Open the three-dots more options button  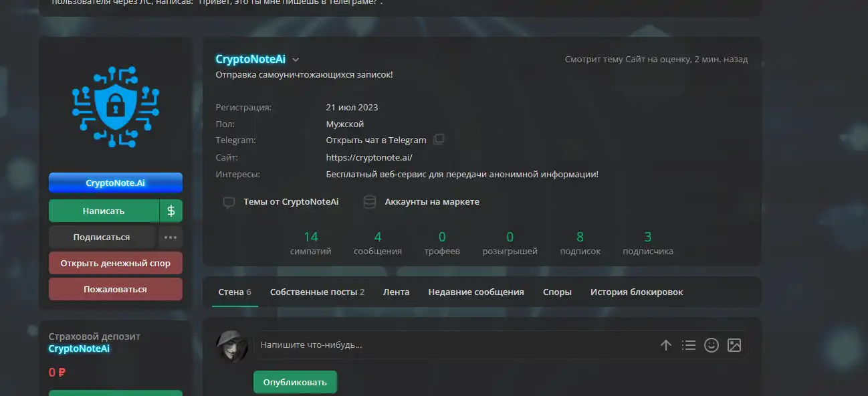[171, 237]
